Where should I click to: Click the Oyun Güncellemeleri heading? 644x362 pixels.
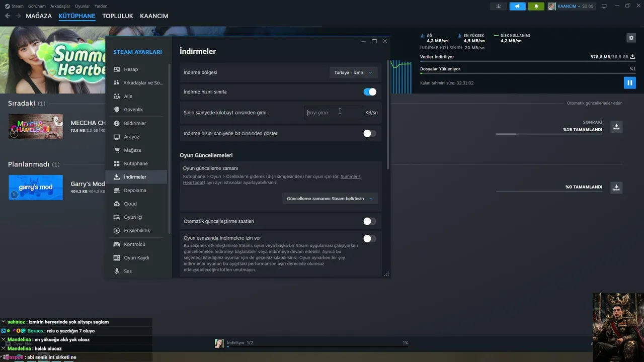pos(206,155)
